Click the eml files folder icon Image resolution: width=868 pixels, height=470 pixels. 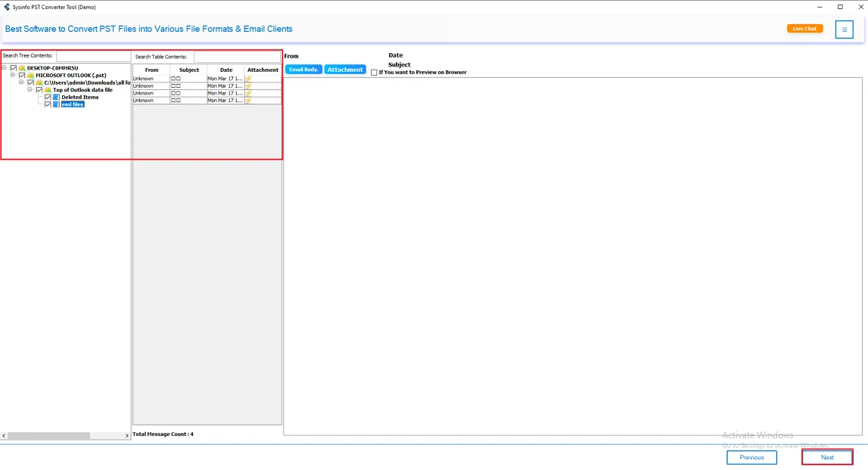click(x=57, y=104)
